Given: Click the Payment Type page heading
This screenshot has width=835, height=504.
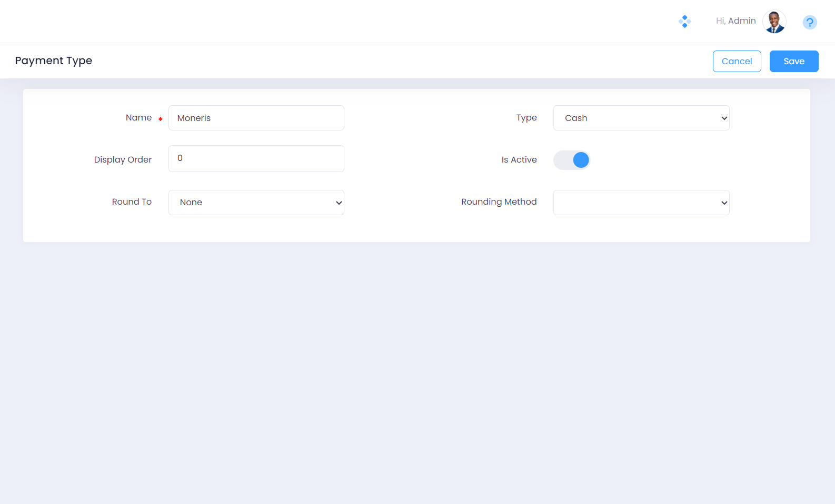Looking at the screenshot, I should pyautogui.click(x=54, y=61).
